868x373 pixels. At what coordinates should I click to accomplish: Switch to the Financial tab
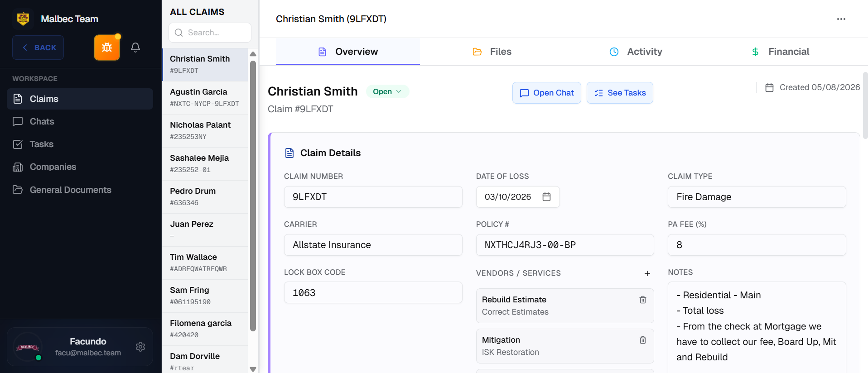click(x=780, y=52)
